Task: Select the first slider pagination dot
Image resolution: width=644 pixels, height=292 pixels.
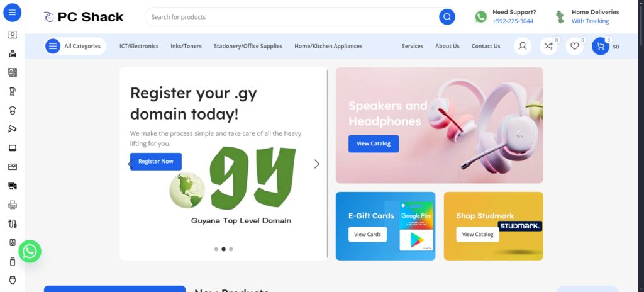Action: pos(216,249)
